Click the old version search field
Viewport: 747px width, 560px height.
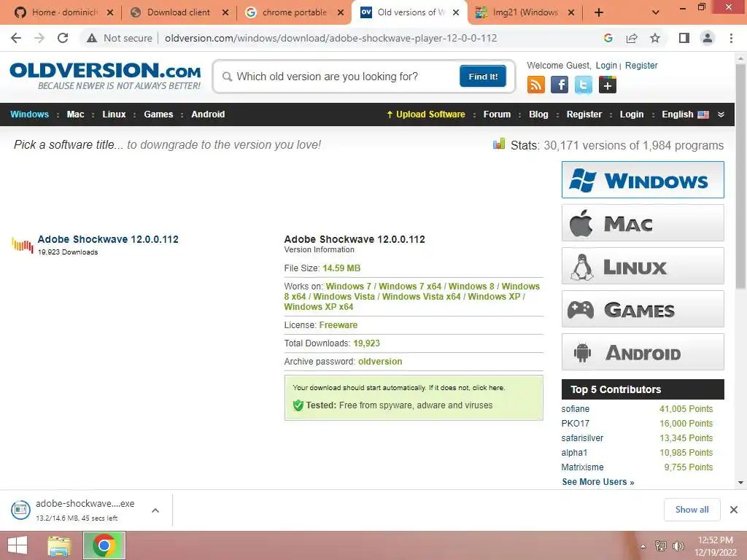pos(338,77)
